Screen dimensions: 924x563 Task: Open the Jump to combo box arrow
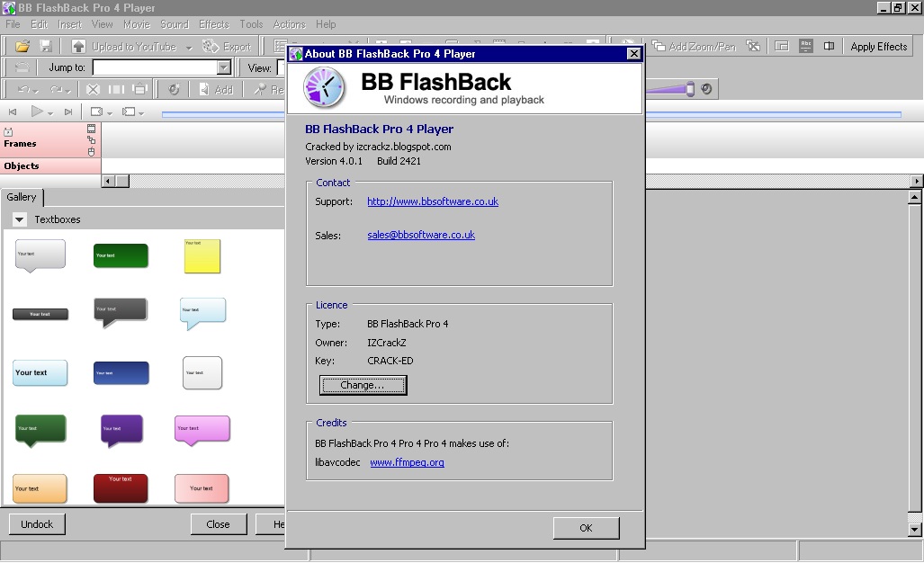click(223, 67)
